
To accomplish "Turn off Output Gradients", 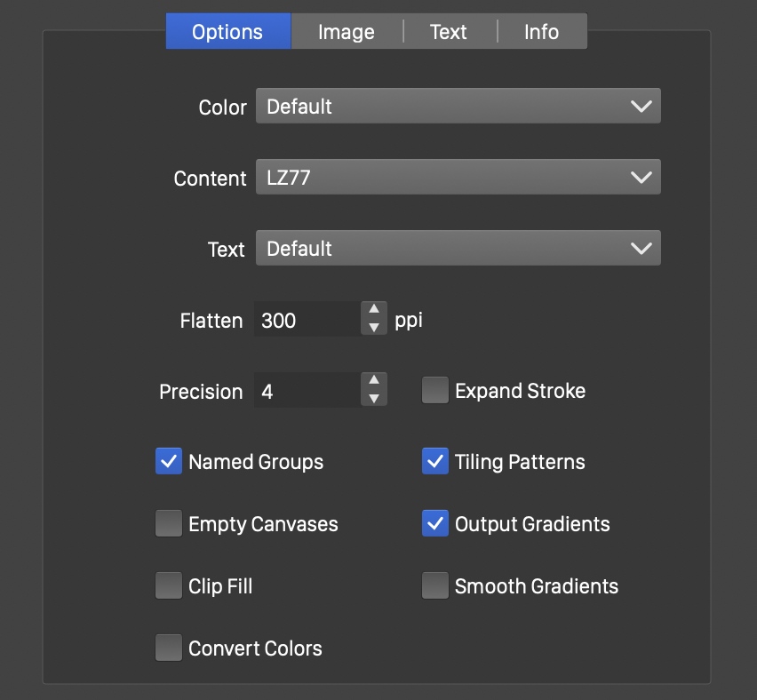I will (x=435, y=524).
